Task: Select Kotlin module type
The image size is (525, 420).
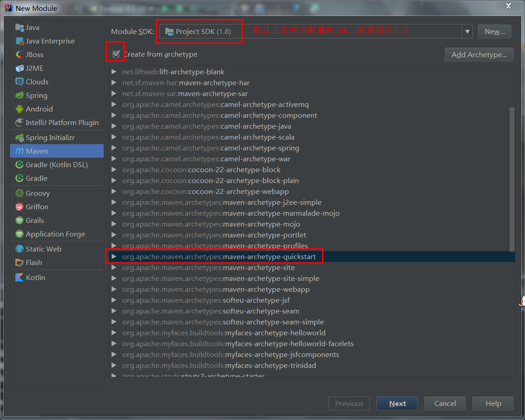Action: coord(57,277)
